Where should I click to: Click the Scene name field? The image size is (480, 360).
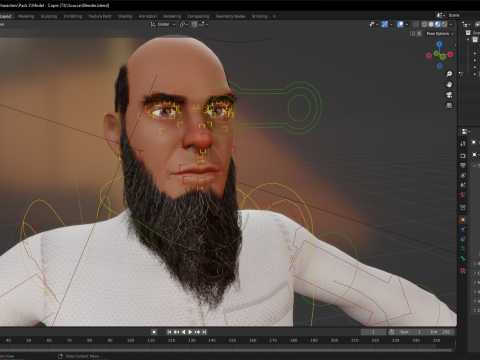[x=463, y=15]
